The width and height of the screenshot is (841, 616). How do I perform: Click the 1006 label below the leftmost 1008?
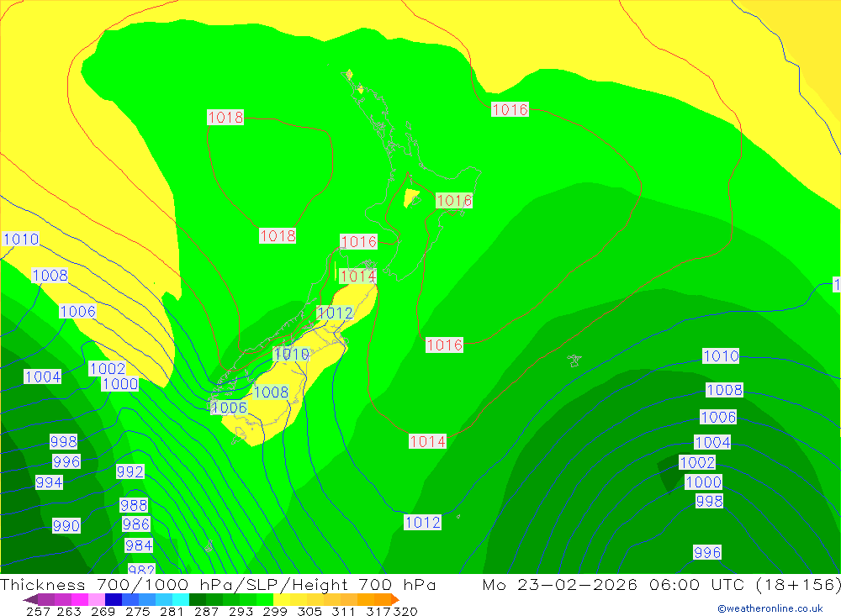point(77,311)
